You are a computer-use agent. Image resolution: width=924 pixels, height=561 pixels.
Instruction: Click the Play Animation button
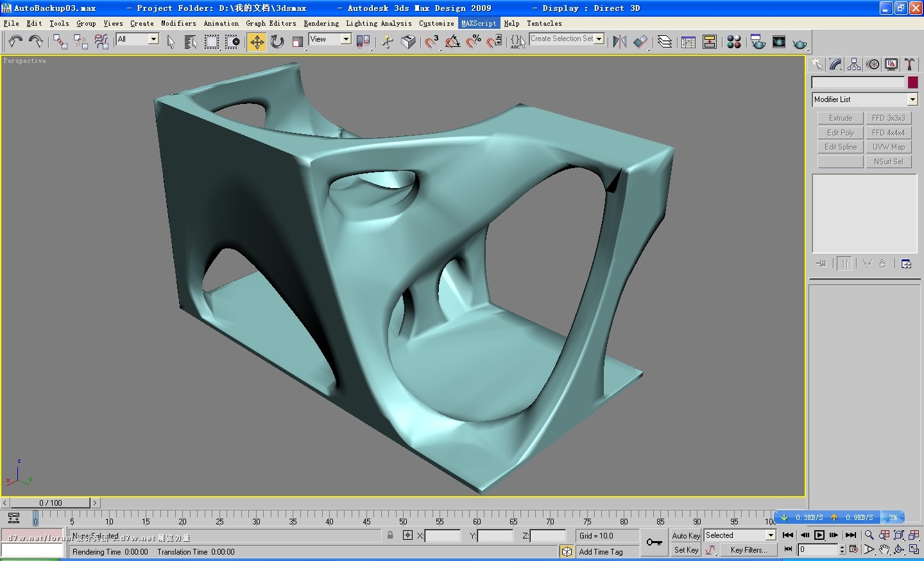[819, 535]
